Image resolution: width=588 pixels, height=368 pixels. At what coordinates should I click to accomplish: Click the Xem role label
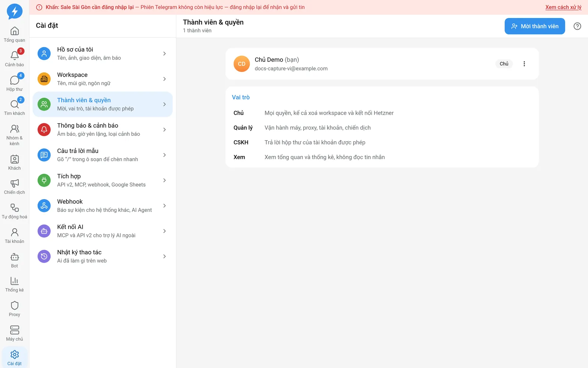[239, 157]
